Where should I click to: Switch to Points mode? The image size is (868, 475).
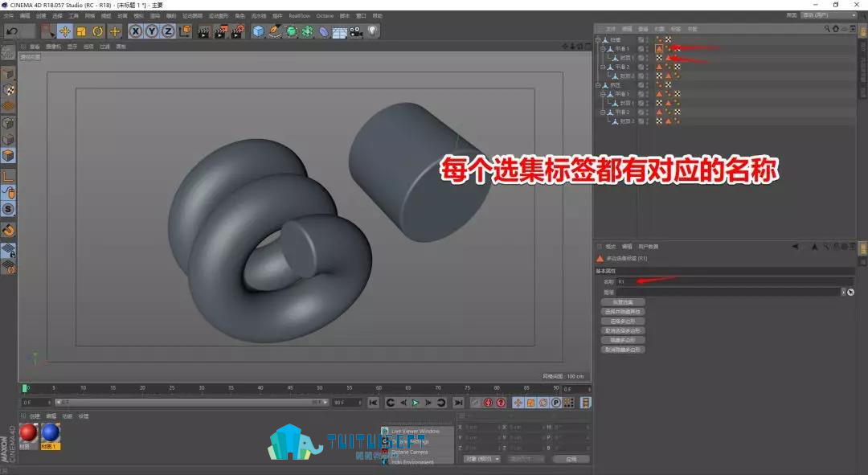click(x=8, y=123)
